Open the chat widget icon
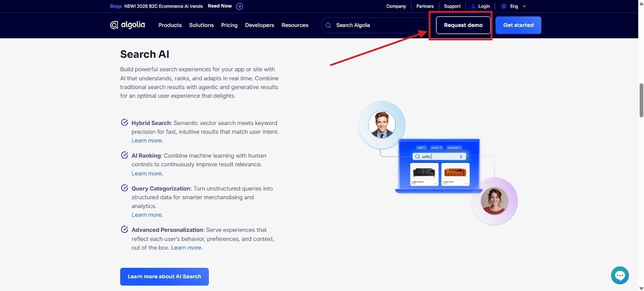The image size is (644, 291). pos(620,275)
